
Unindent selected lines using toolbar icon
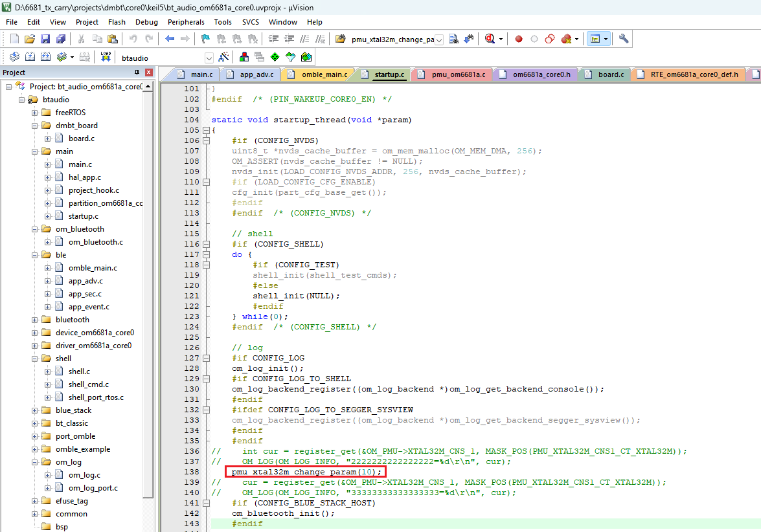point(290,39)
